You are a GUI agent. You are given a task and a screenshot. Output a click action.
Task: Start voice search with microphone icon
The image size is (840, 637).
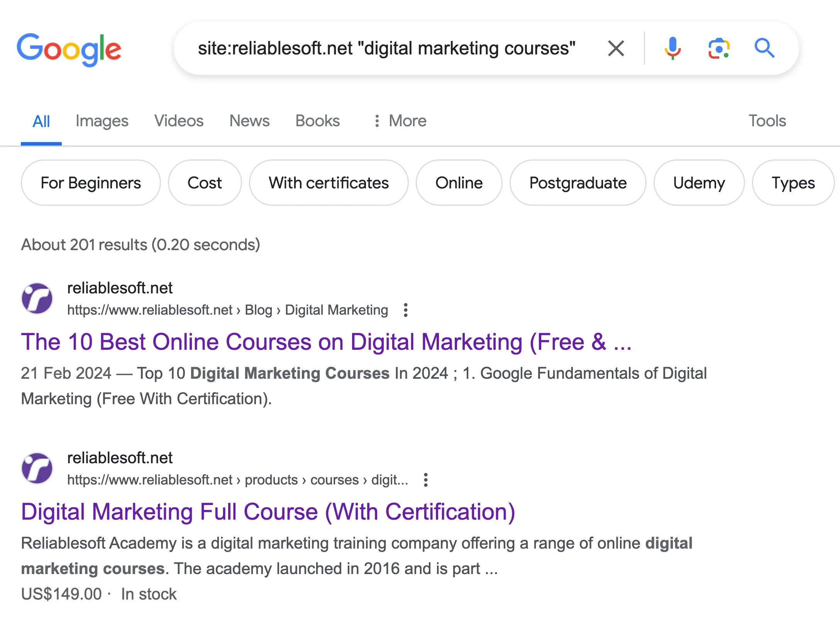(x=672, y=49)
